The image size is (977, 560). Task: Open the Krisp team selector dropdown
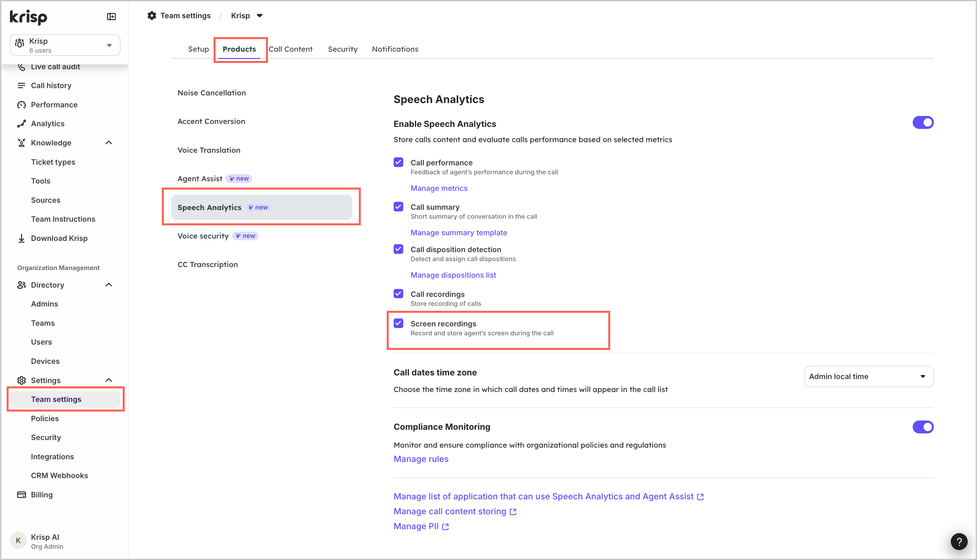[65, 45]
